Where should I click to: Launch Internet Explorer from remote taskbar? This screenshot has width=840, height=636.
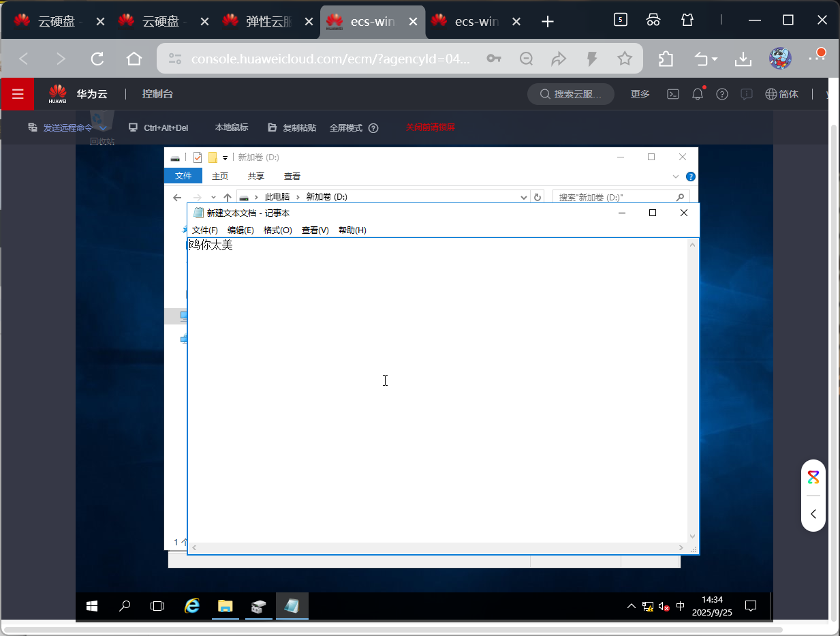point(193,605)
